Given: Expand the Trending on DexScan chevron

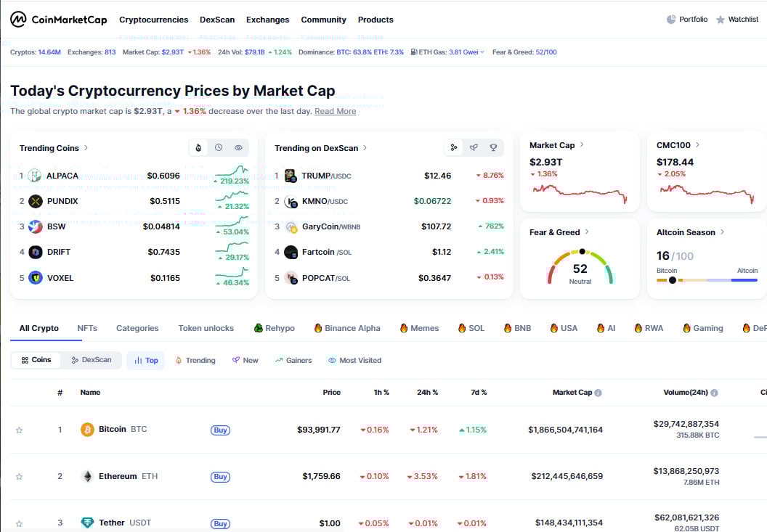Looking at the screenshot, I should click(365, 147).
